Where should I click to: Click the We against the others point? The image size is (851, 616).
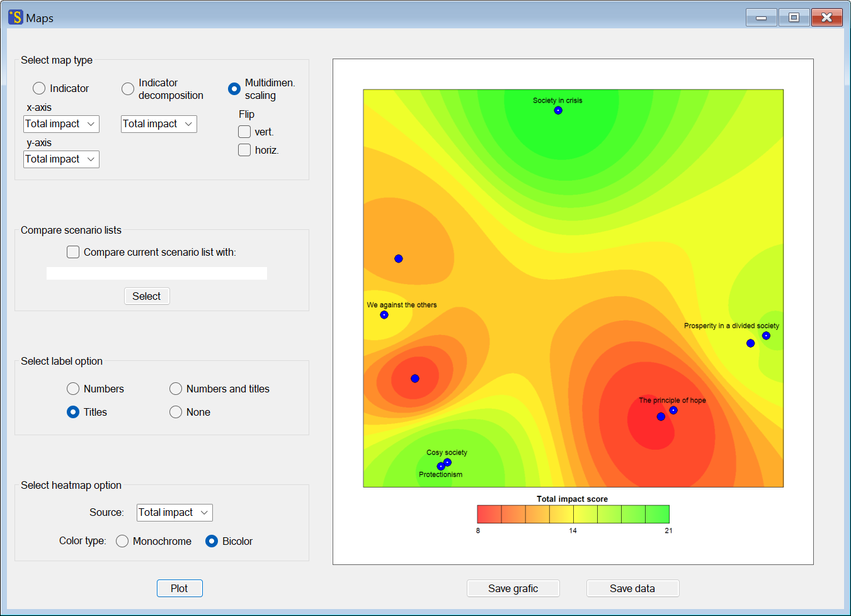click(x=384, y=315)
